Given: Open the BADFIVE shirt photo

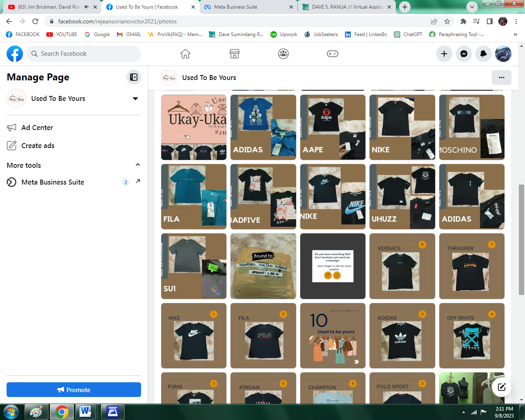Looking at the screenshot, I should pos(263,197).
